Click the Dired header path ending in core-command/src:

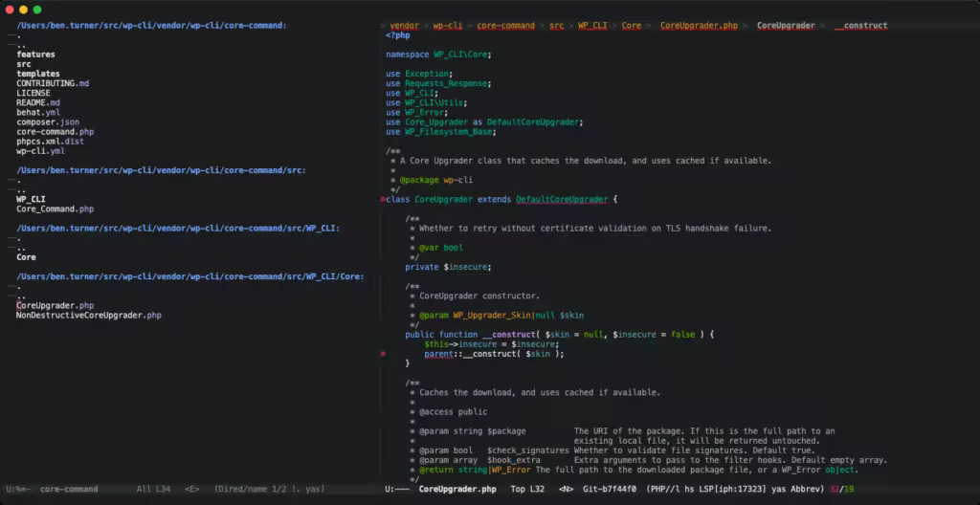click(x=161, y=170)
